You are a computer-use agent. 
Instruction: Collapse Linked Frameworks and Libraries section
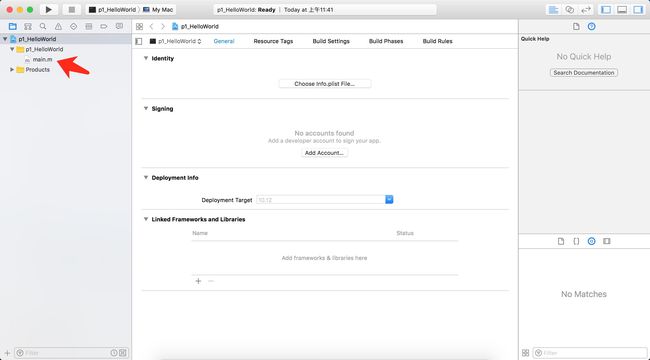tap(146, 219)
